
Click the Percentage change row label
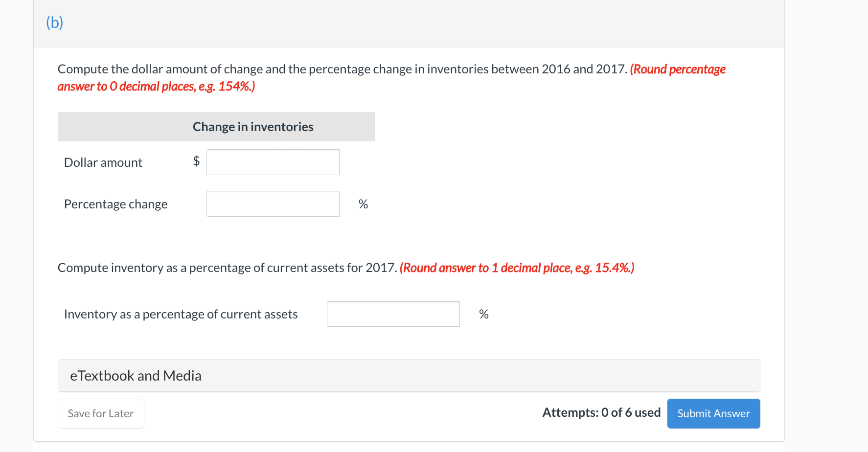[x=115, y=203]
